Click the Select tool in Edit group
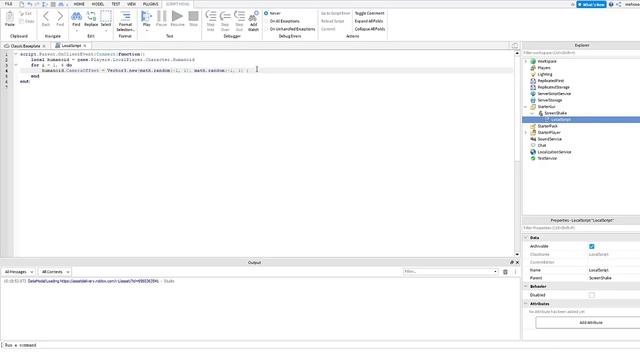The width and height of the screenshot is (640, 360). pyautogui.click(x=106, y=18)
